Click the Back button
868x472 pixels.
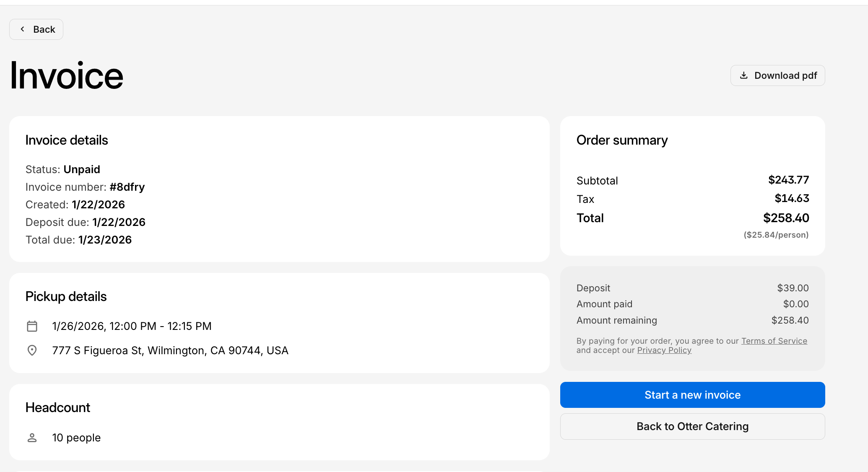tap(36, 29)
